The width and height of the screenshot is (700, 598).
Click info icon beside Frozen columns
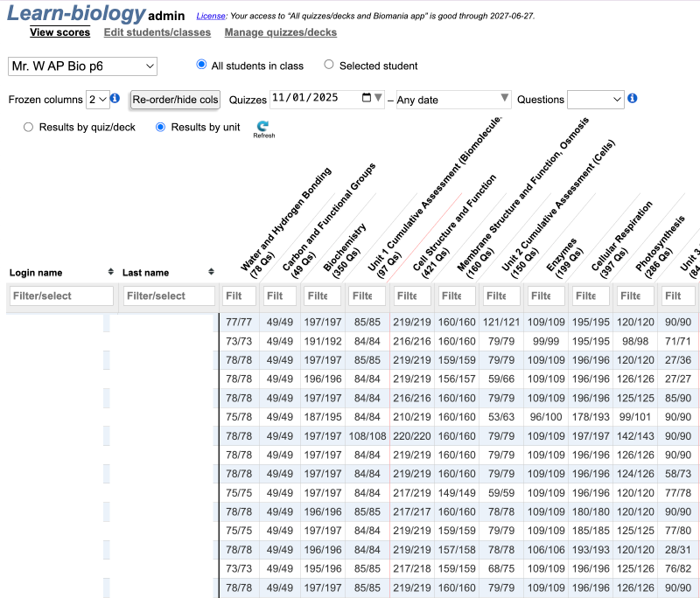115,99
